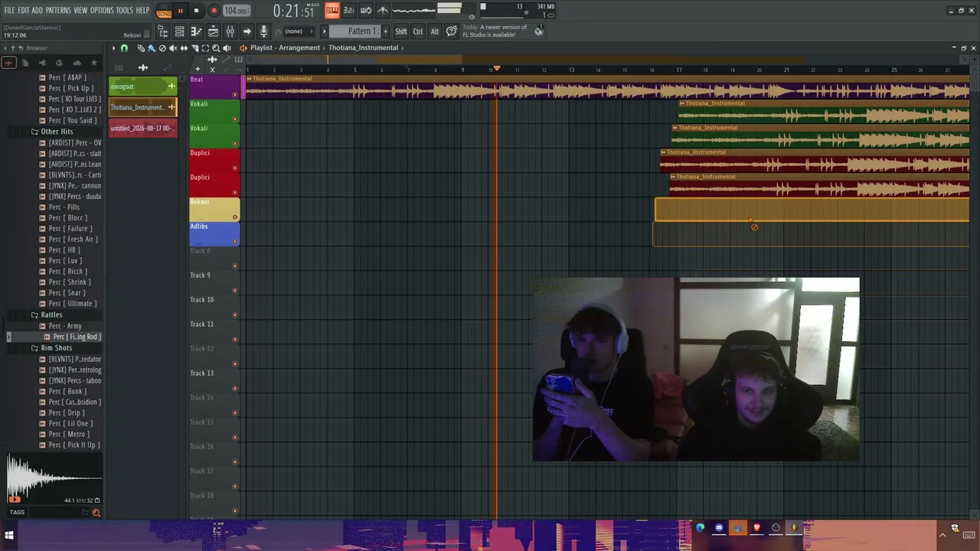Viewport: 980px width, 551px height.
Task: Enable the magnet snap icon in playlist
Action: pos(124,48)
